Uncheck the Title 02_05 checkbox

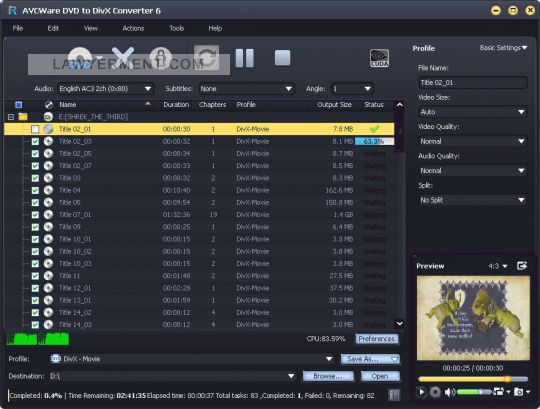(35, 154)
